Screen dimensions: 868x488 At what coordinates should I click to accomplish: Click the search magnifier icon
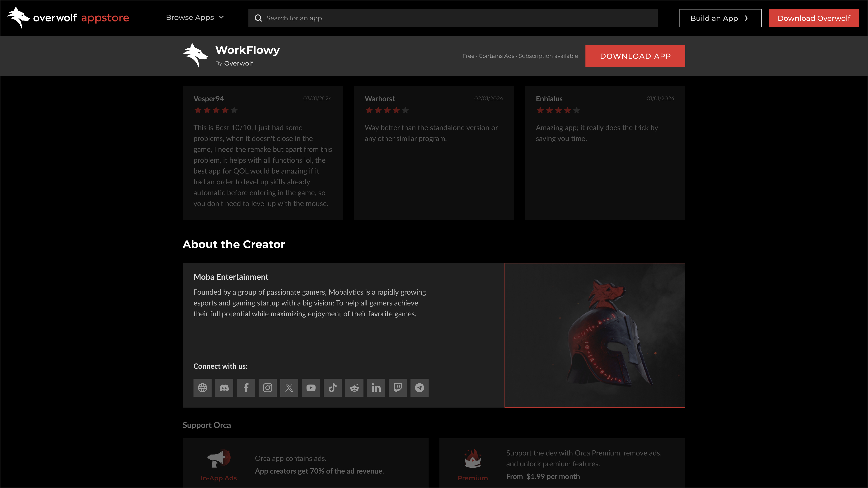(258, 18)
